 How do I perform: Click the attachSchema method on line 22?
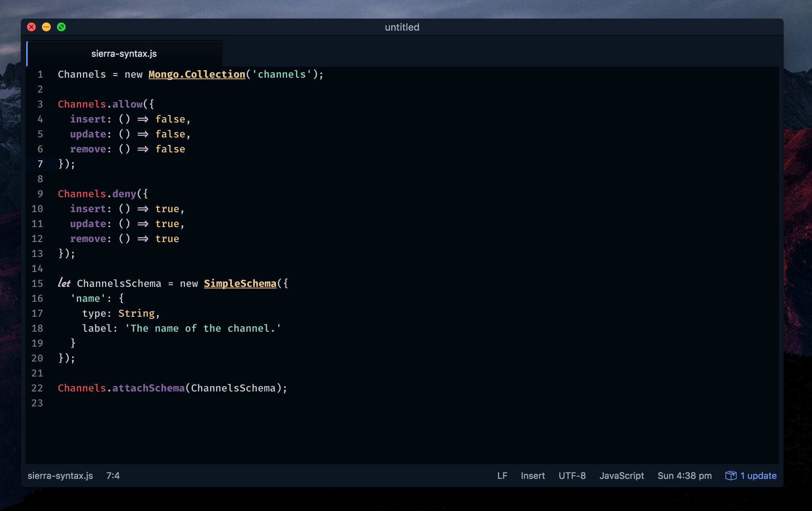148,388
